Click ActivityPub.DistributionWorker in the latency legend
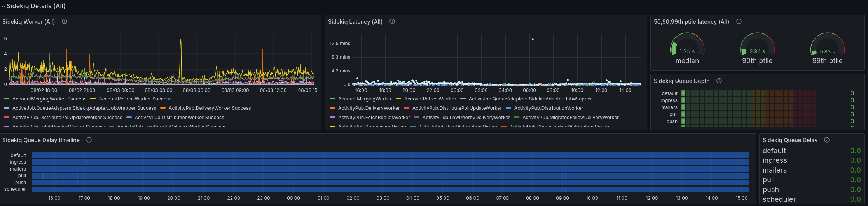Viewport: 868px width, 206px height. 548,108
